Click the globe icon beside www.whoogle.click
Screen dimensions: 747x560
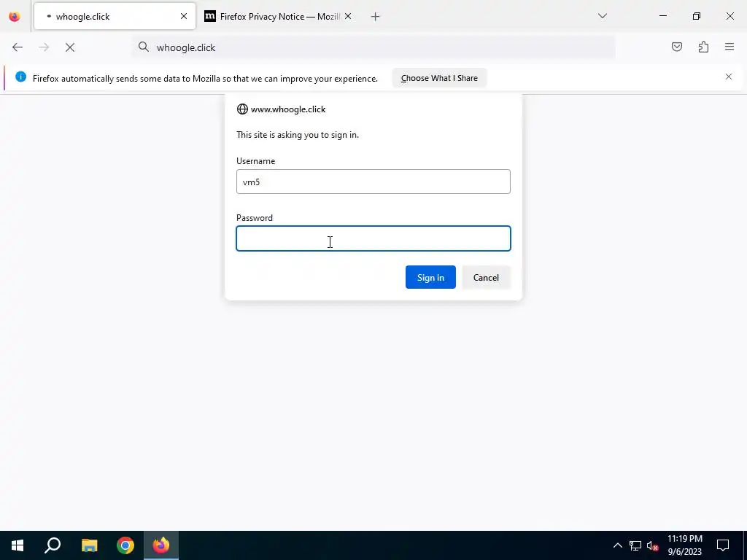tap(242, 109)
